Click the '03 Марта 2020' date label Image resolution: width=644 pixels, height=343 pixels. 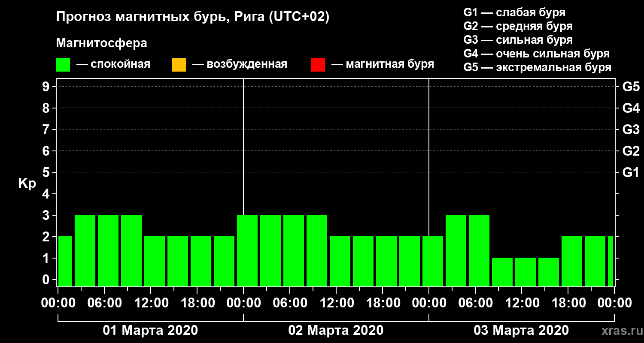click(x=521, y=331)
